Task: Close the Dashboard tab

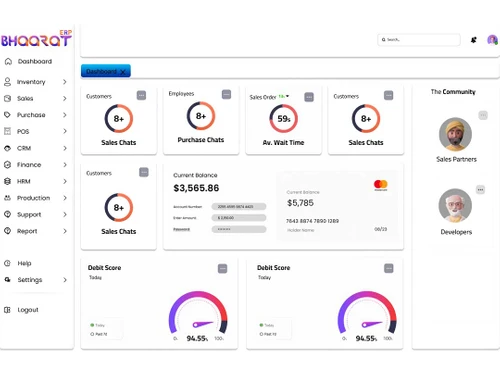Action: [123, 72]
